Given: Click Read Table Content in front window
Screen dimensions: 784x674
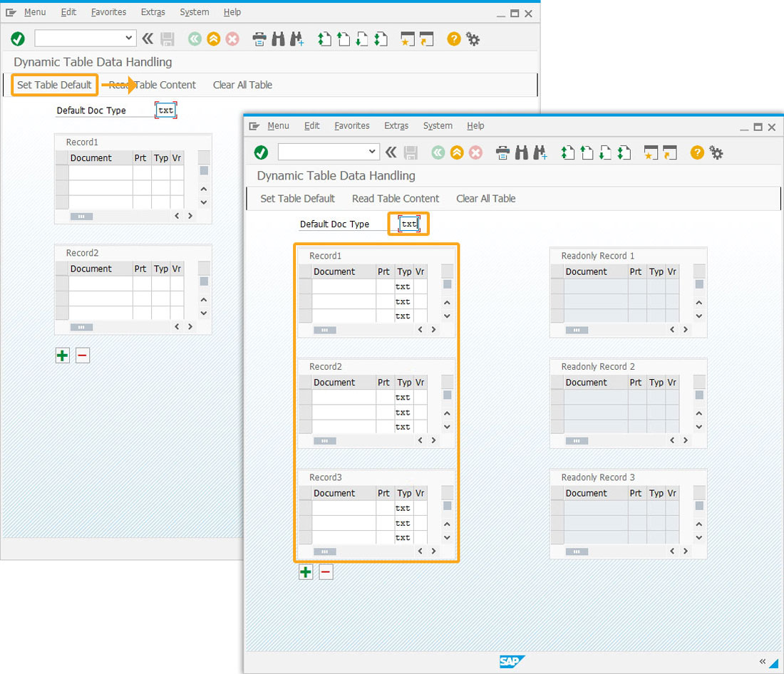Looking at the screenshot, I should coord(396,199).
